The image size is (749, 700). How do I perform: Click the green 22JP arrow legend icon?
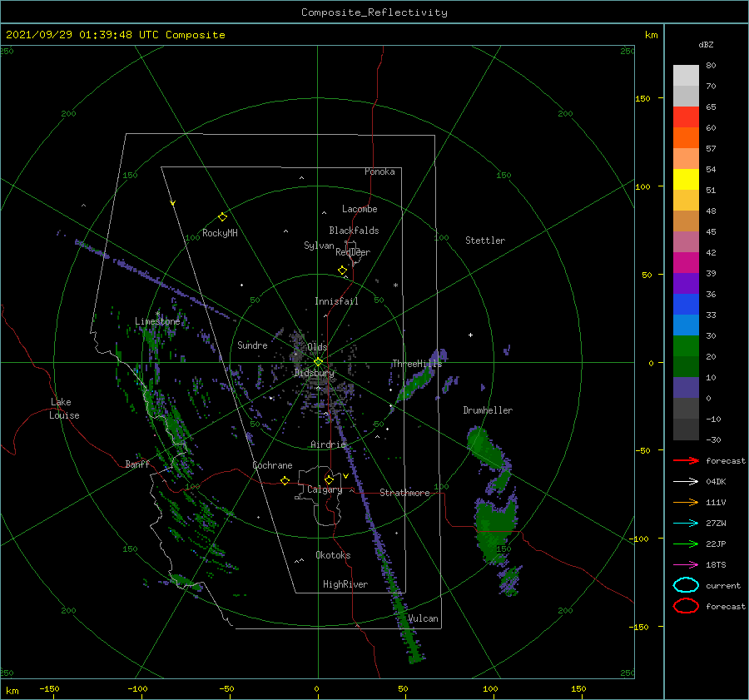pyautogui.click(x=686, y=544)
